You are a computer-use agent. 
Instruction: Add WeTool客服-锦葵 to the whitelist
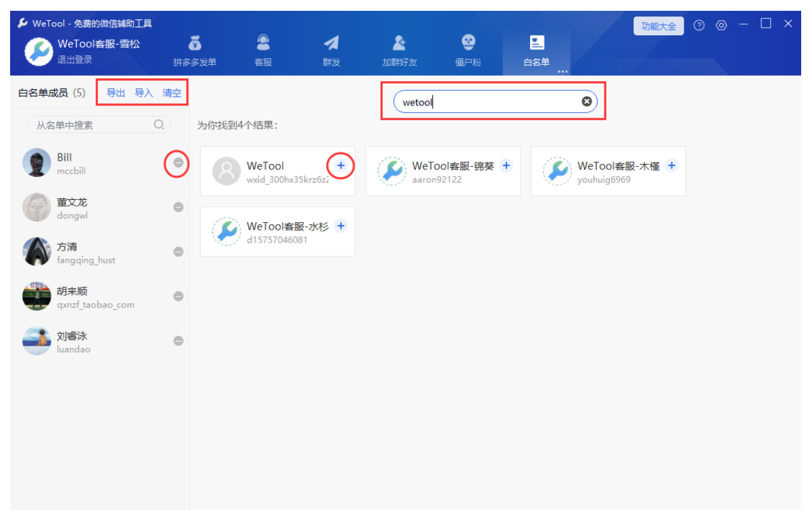pos(506,165)
